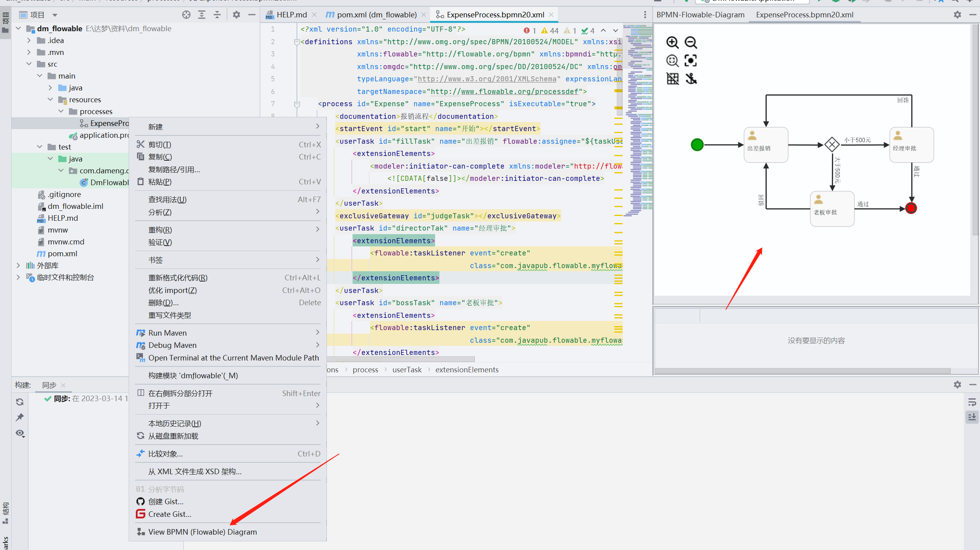Collapse the processes folder
Viewport: 980px width, 550px height.
click(61, 111)
